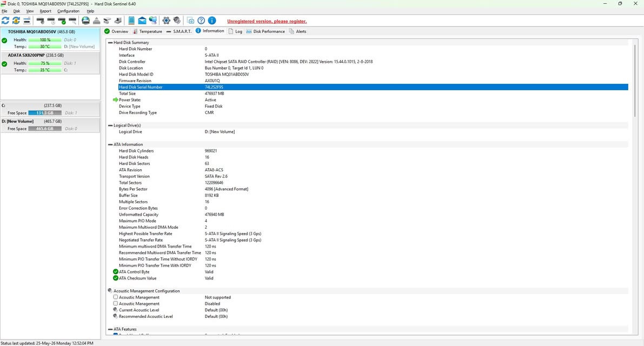644x346 pixels.
Task: Collapse the Logical Drive(s) section
Action: [x=110, y=125]
